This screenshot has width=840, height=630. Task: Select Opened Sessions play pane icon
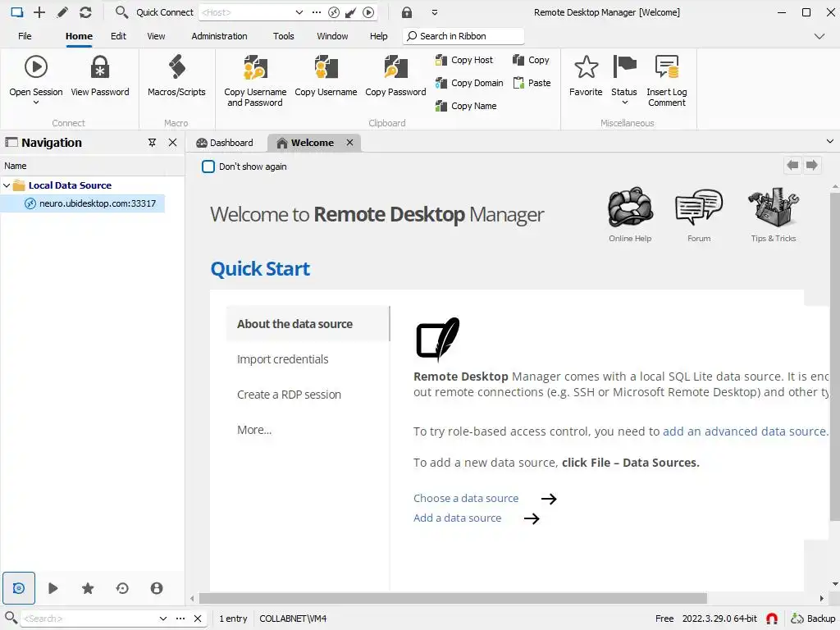click(x=53, y=588)
